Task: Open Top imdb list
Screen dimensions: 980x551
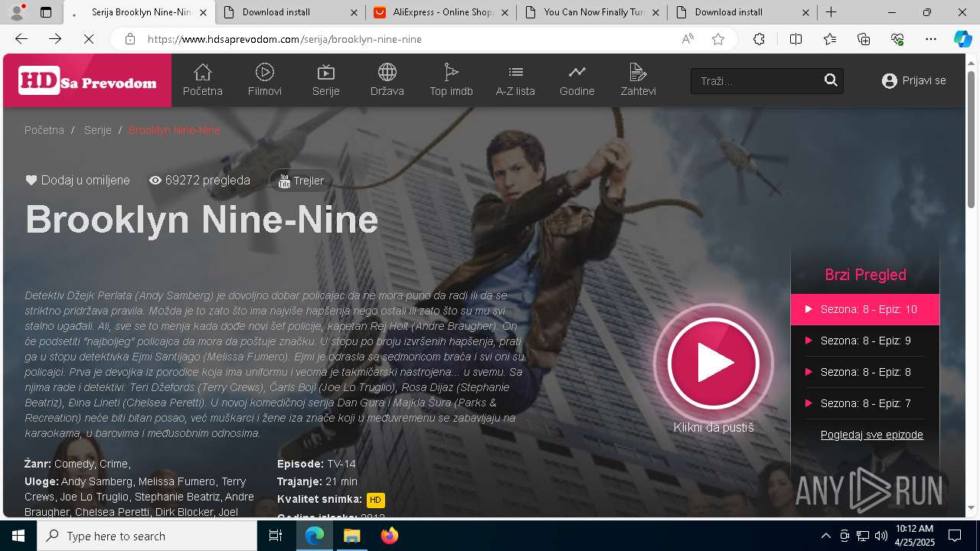Action: click(451, 80)
